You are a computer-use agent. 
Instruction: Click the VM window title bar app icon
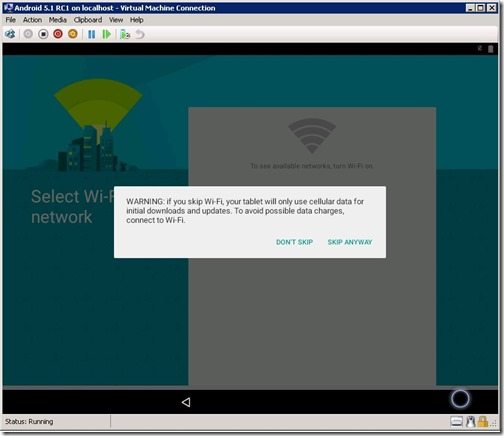[8, 8]
